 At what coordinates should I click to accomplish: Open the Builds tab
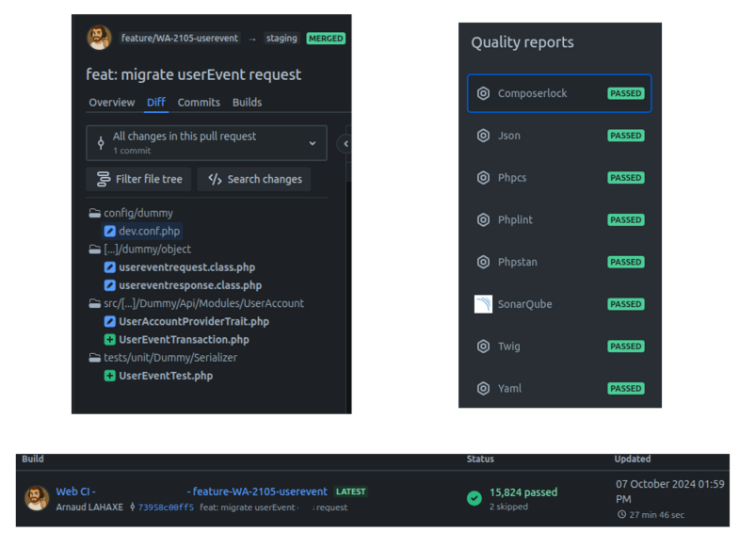click(247, 103)
